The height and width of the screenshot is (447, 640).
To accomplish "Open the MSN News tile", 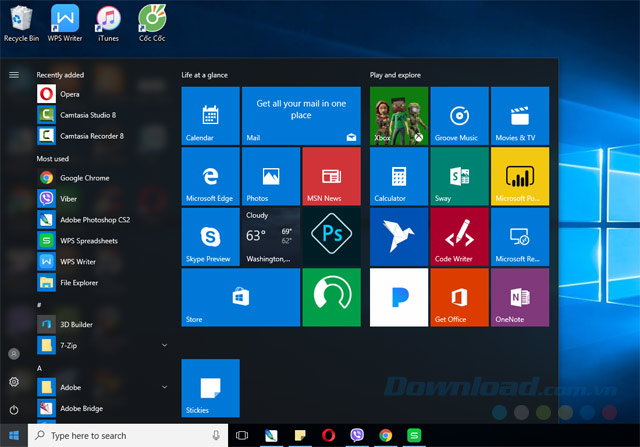I will [331, 176].
